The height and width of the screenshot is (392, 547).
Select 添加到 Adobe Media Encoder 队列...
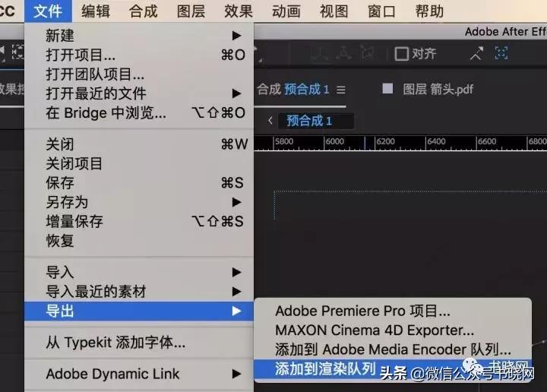coord(393,349)
